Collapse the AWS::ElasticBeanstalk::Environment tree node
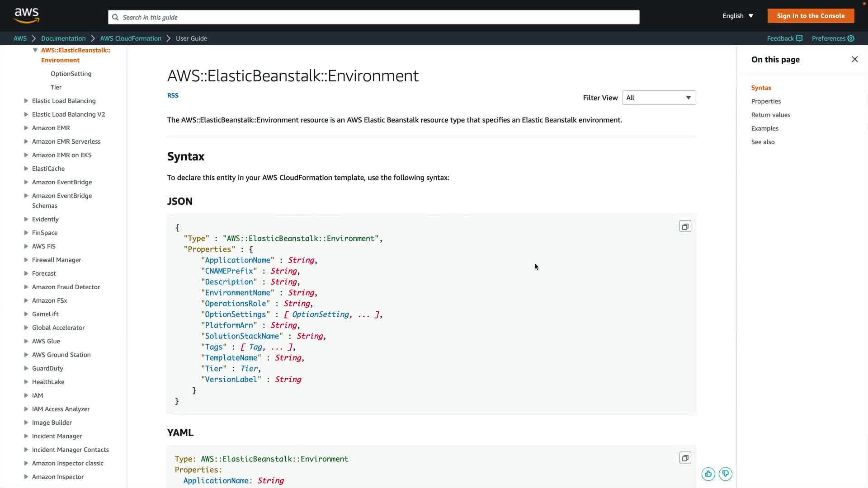The height and width of the screenshot is (488, 868). [x=35, y=50]
